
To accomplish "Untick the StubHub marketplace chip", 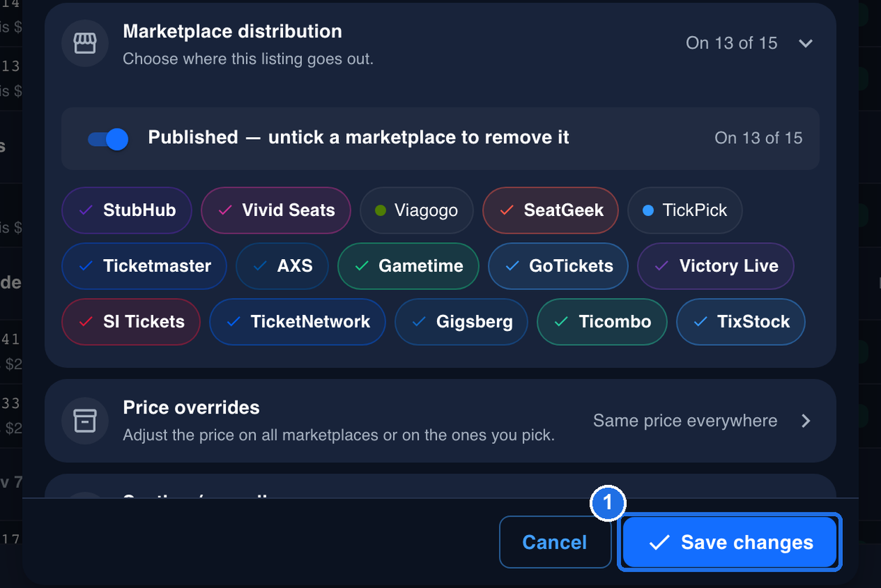I will [x=126, y=210].
